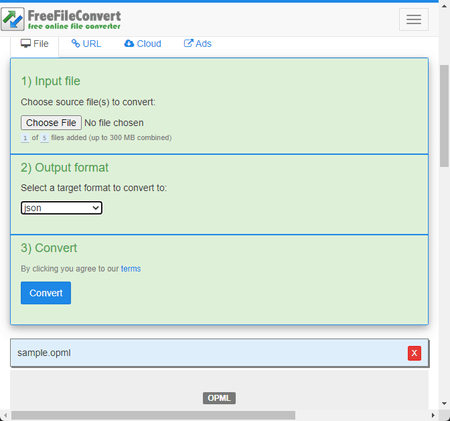The height and width of the screenshot is (421, 450).
Task: Open the Cloud tab
Action: (x=143, y=44)
